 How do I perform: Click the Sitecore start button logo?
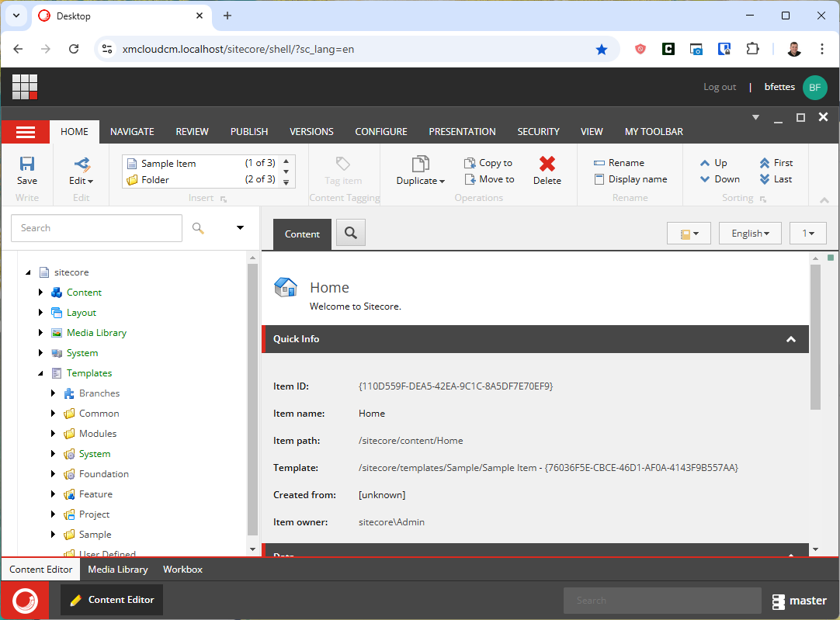25,600
